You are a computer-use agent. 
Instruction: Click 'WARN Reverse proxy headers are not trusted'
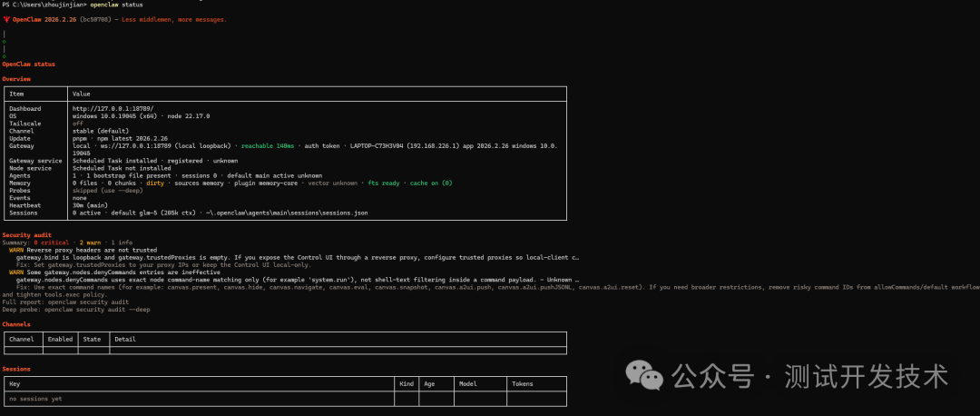click(83, 250)
